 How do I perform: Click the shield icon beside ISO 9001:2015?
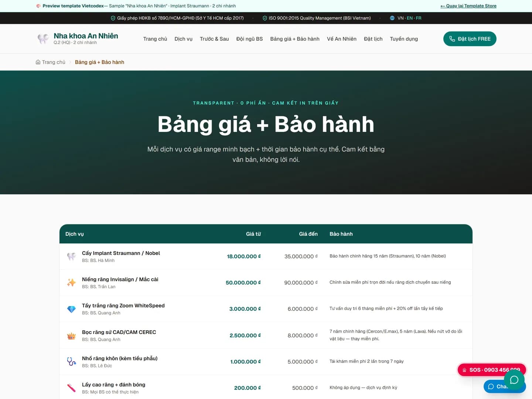coord(265,18)
